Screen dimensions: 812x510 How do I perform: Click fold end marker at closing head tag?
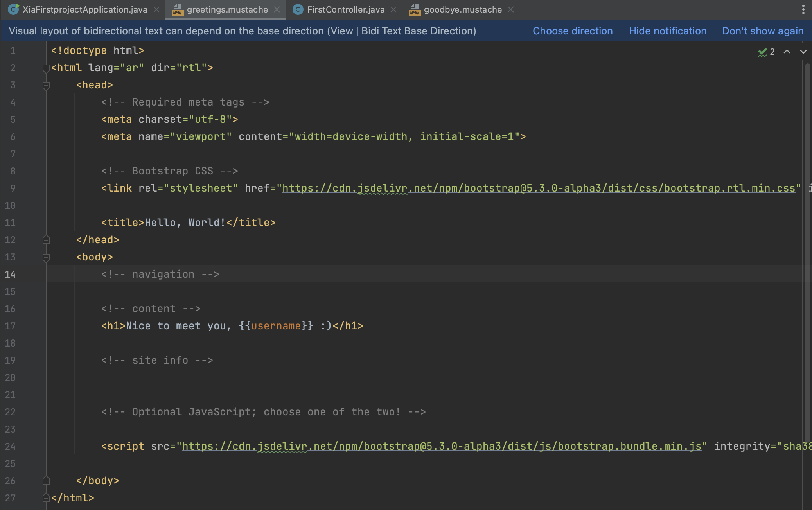(46, 240)
